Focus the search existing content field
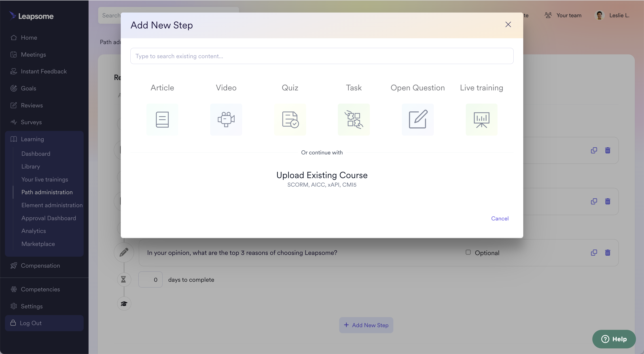Image resolution: width=644 pixels, height=354 pixels. click(x=322, y=56)
